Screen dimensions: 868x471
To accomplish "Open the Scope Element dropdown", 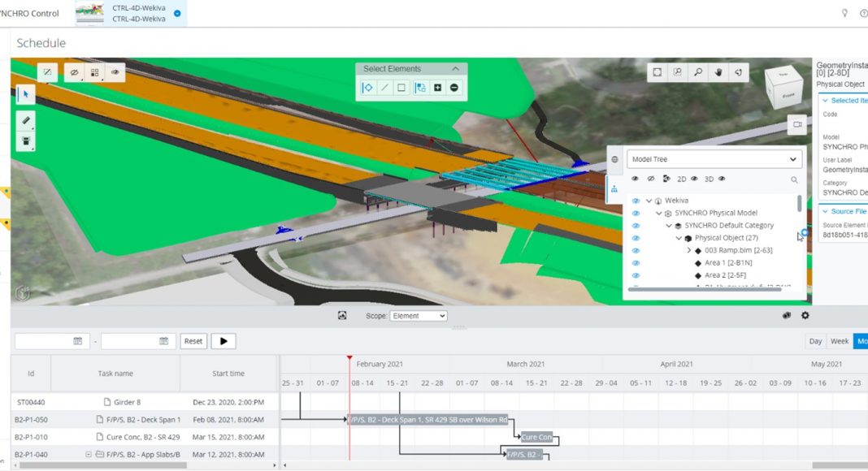I will click(419, 316).
